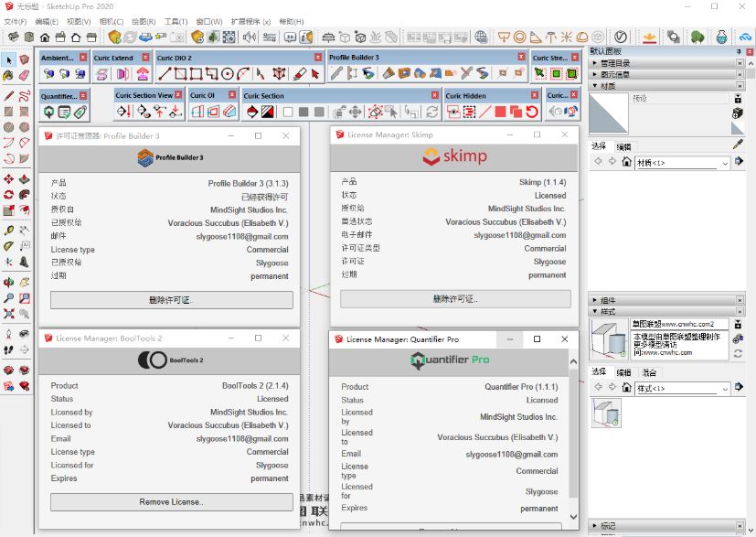Open the 文件(F) menu

pyautogui.click(x=15, y=22)
